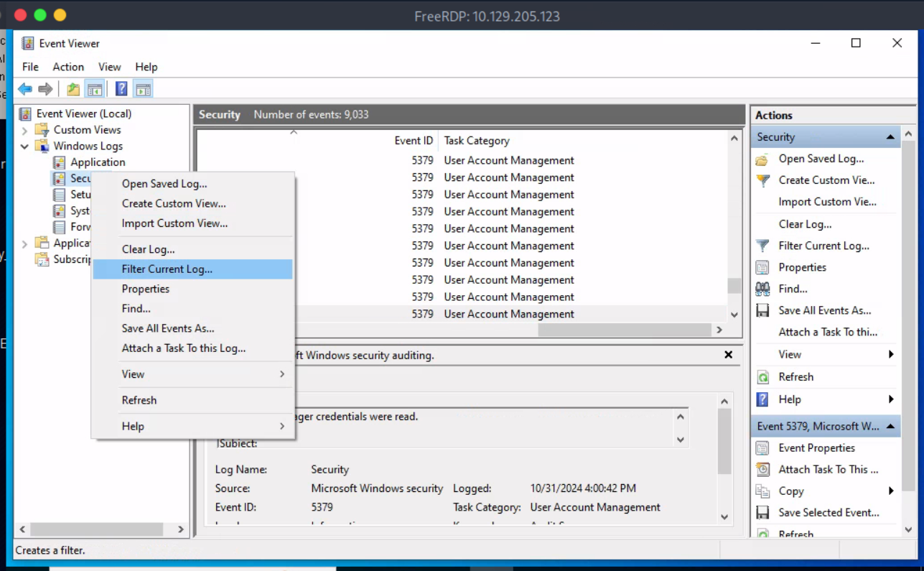Click the console tree horizontal scrollbar left arrow
The height and width of the screenshot is (571, 924).
(x=22, y=529)
